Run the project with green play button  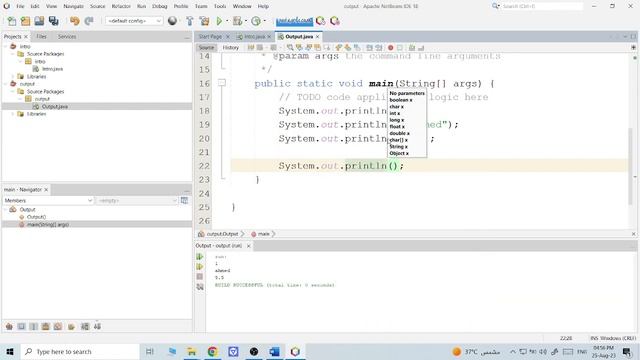(219, 21)
